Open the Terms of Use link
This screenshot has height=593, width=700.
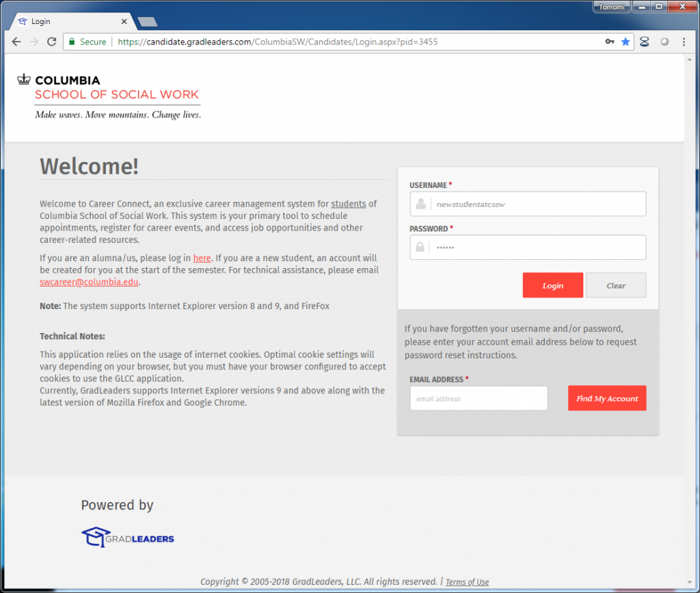pyautogui.click(x=467, y=582)
